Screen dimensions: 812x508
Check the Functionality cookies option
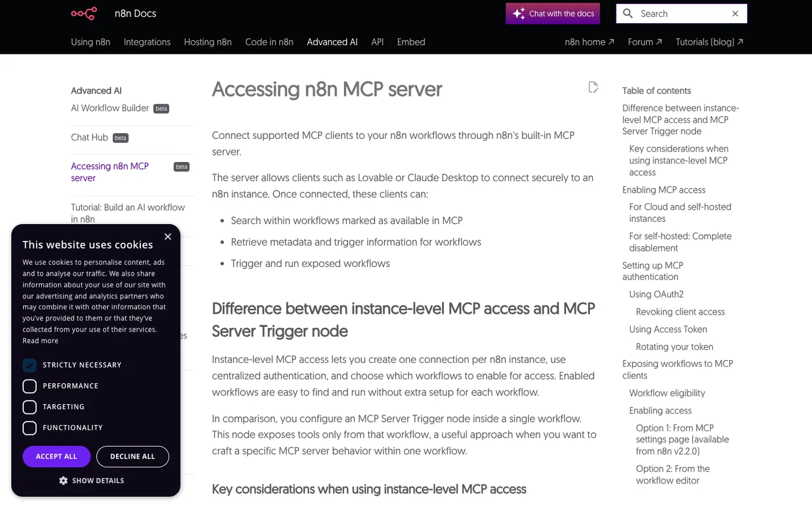pyautogui.click(x=30, y=427)
